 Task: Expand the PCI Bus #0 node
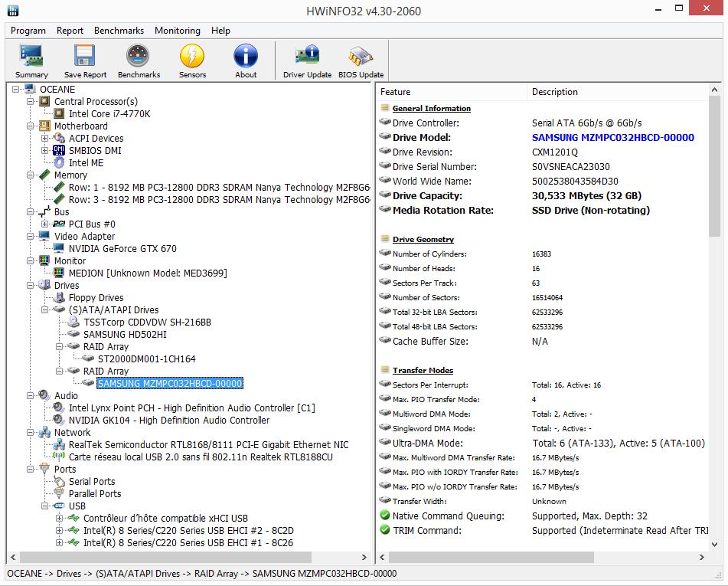(x=45, y=224)
